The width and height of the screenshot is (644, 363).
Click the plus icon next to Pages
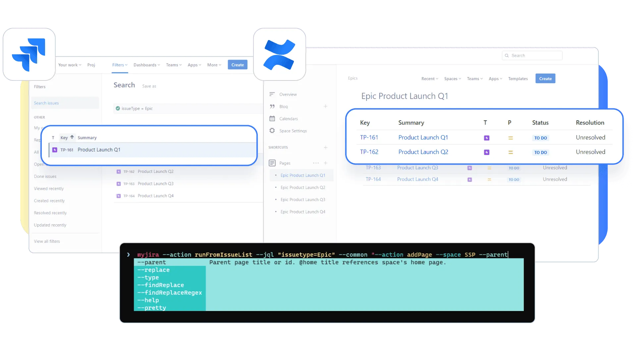(x=326, y=163)
